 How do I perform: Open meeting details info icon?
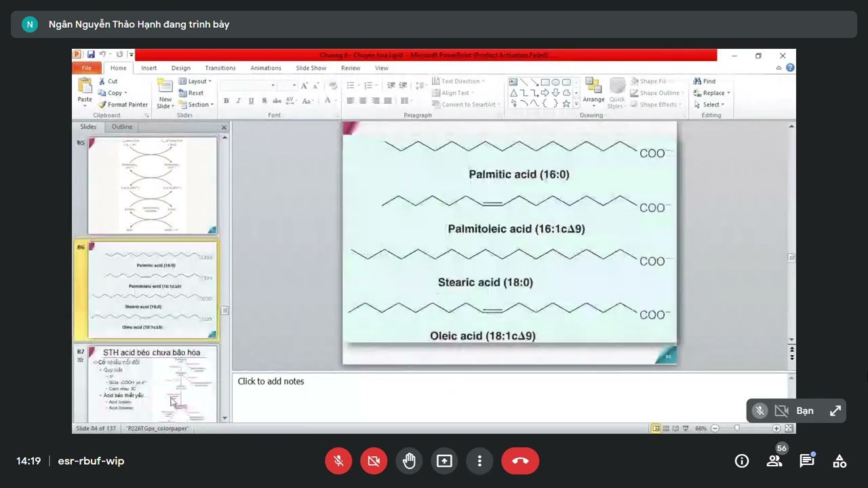742,461
